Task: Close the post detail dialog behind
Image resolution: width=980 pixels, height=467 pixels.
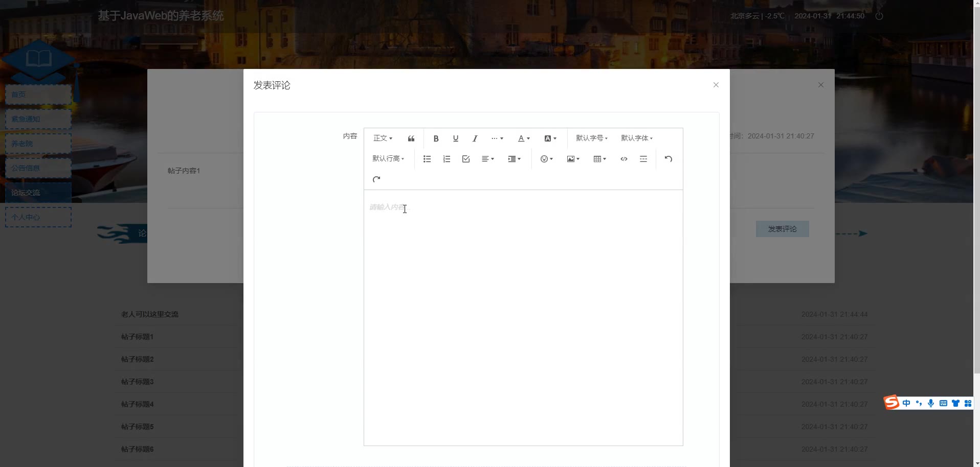Action: 821,85
